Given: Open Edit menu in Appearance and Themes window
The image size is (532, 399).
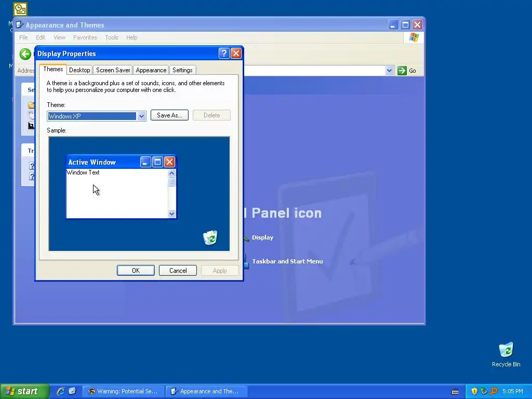Looking at the screenshot, I should pyautogui.click(x=41, y=37).
